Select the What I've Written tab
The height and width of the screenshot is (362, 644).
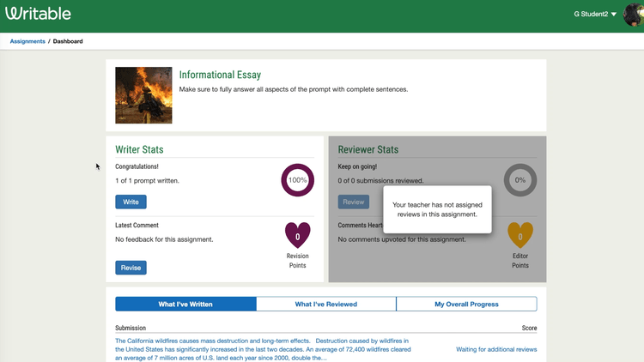[x=185, y=305]
